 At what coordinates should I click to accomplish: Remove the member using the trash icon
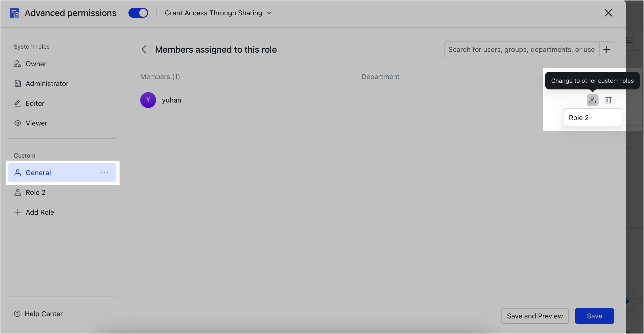pos(608,100)
